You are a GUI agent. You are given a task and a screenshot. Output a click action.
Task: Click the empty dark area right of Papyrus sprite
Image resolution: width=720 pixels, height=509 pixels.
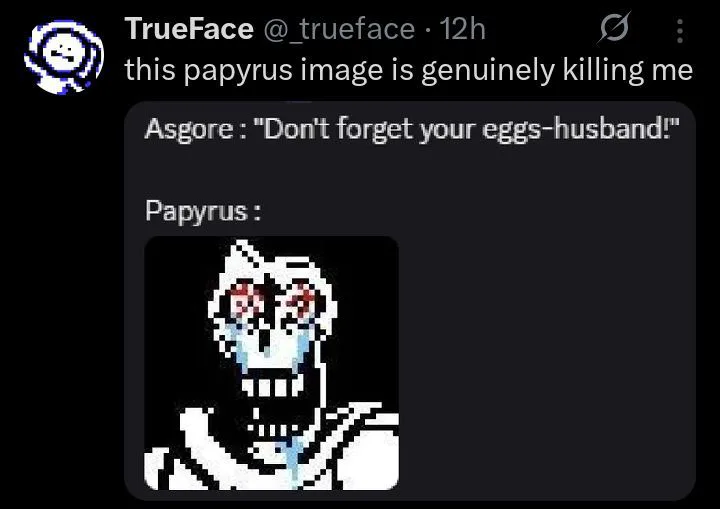pos(544,363)
